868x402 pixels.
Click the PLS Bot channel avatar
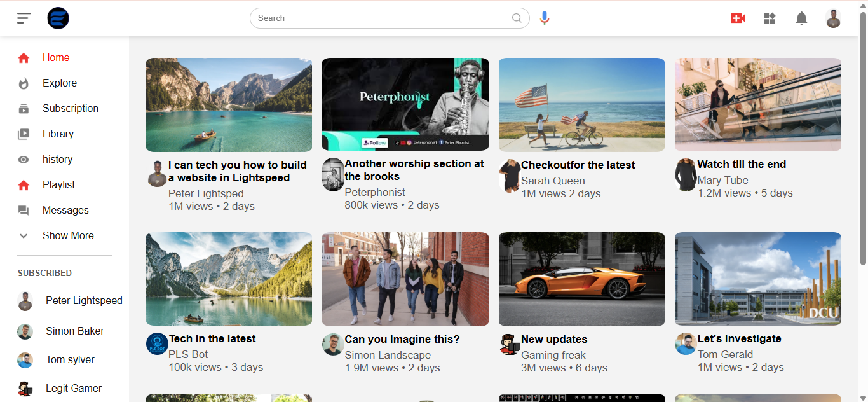(x=157, y=344)
